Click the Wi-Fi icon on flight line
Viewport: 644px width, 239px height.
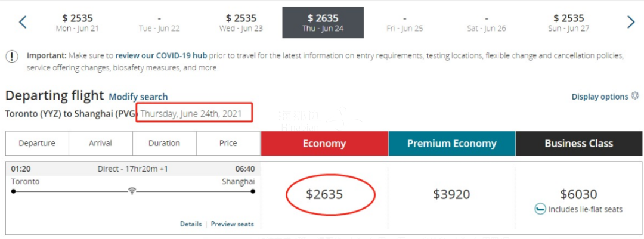[x=132, y=191]
